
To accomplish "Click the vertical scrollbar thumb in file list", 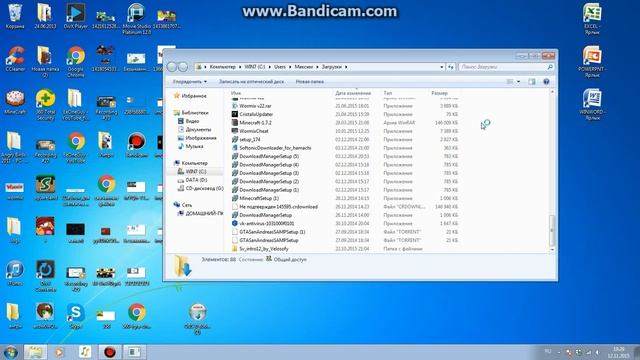I will point(552,230).
